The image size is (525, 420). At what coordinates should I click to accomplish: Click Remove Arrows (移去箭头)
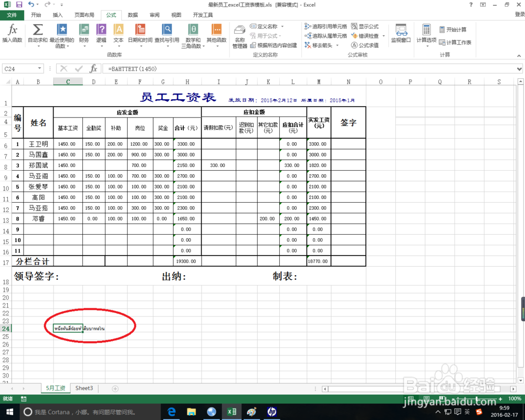319,45
